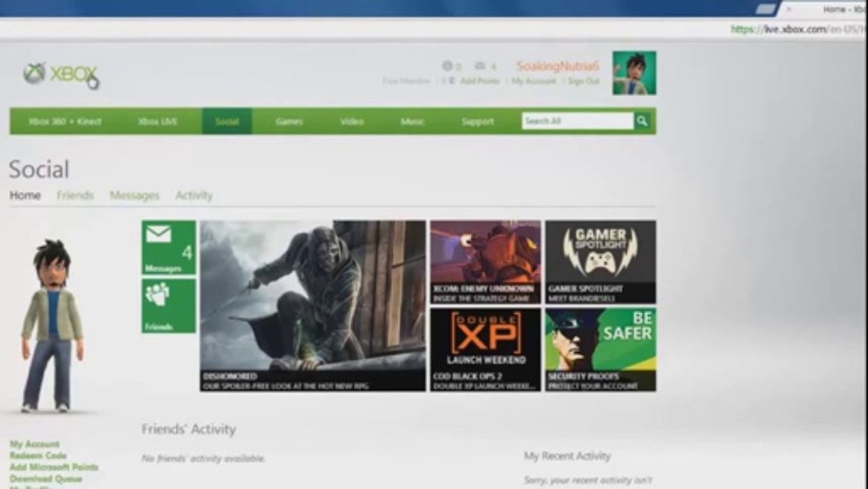Open the Xbox LIVE menu
868x489 pixels.
[157, 122]
